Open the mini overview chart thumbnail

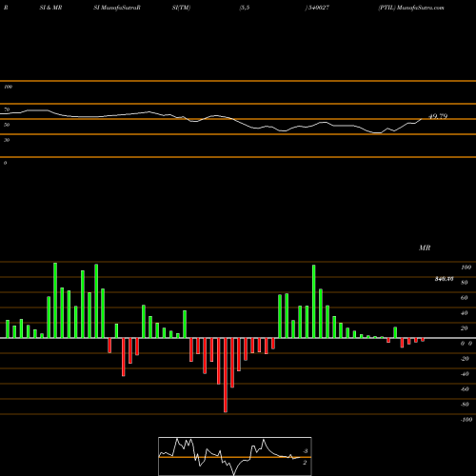[235, 456]
